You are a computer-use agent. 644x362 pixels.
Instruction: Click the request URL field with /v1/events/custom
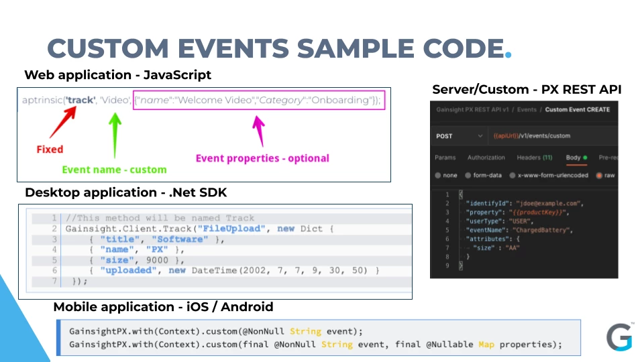coord(553,136)
